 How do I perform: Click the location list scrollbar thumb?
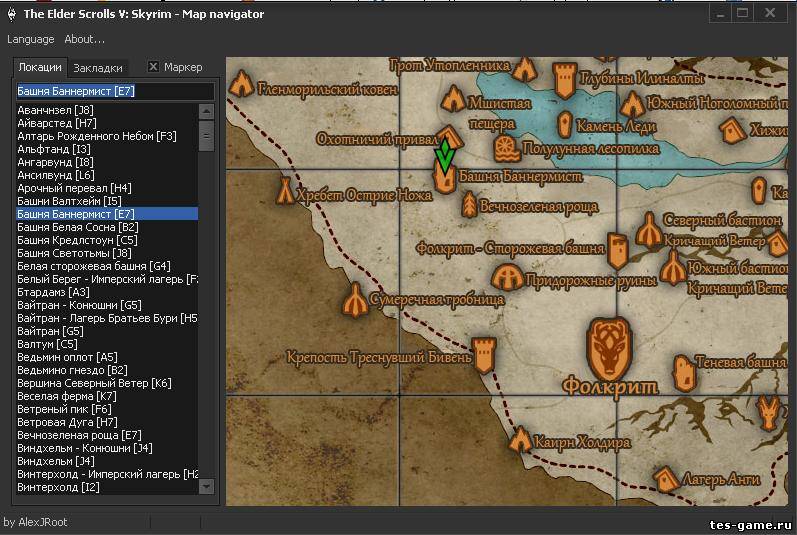pos(206,135)
